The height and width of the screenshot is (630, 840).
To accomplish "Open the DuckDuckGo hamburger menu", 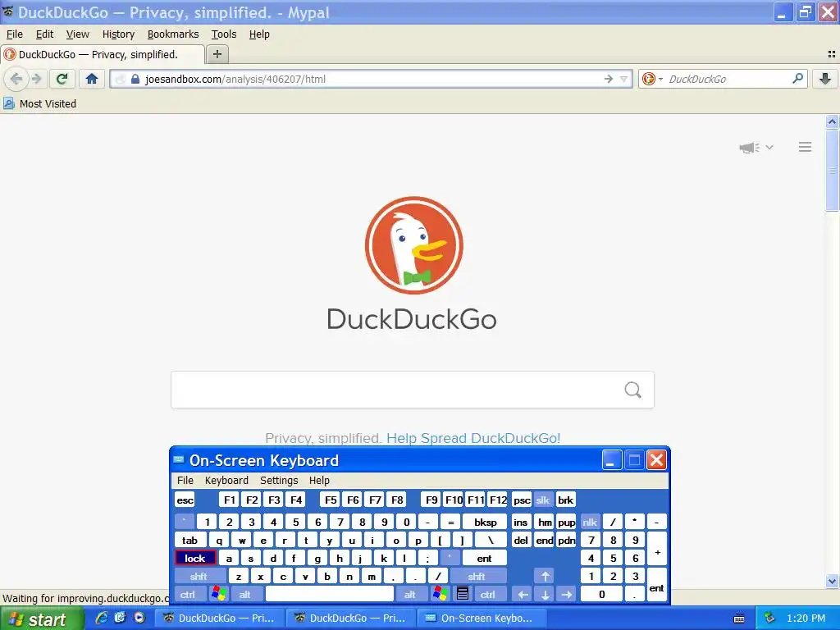I will 805,147.
